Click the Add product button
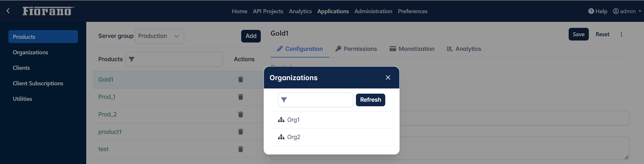The width and height of the screenshot is (644, 164). click(251, 36)
